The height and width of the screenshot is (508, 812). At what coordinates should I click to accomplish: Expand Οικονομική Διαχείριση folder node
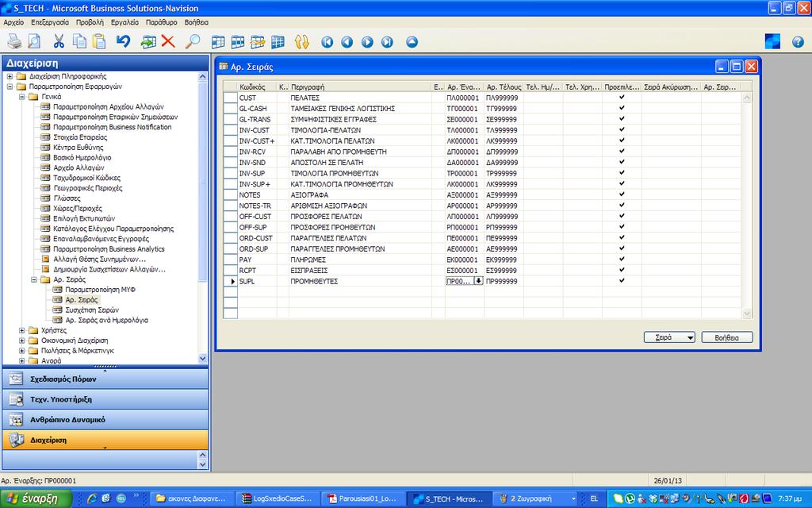21,341
